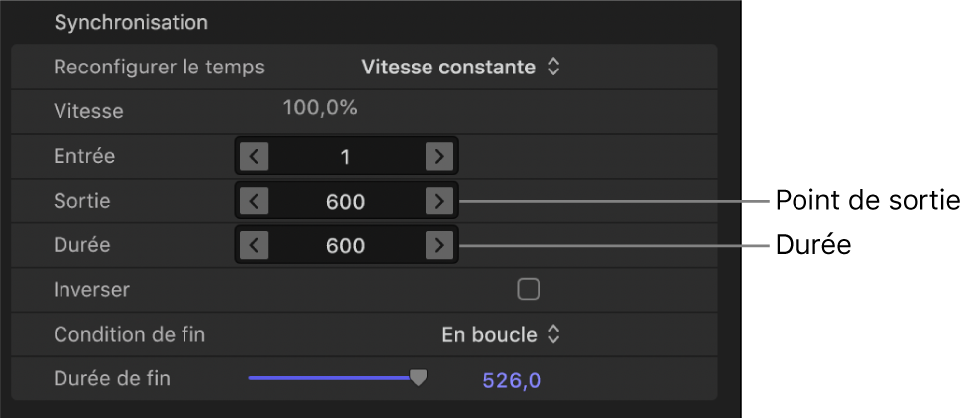The height and width of the screenshot is (419, 980).
Task: Click the Durée de fin value 526,0
Action: [512, 380]
